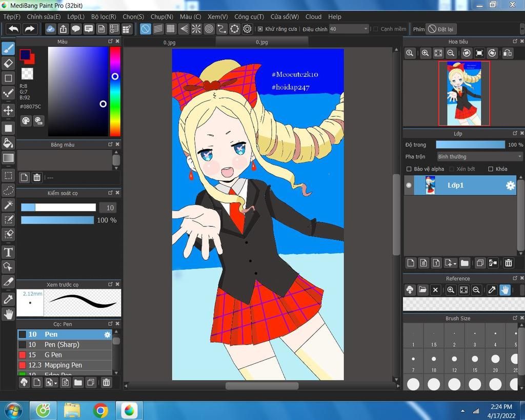
Task: Click the Navigator preview thumbnail
Action: pos(464,93)
